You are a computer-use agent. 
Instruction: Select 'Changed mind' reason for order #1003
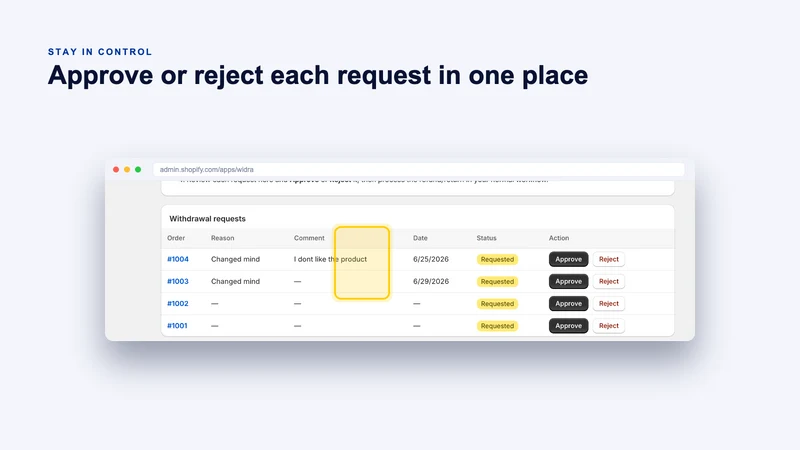pyautogui.click(x=235, y=281)
